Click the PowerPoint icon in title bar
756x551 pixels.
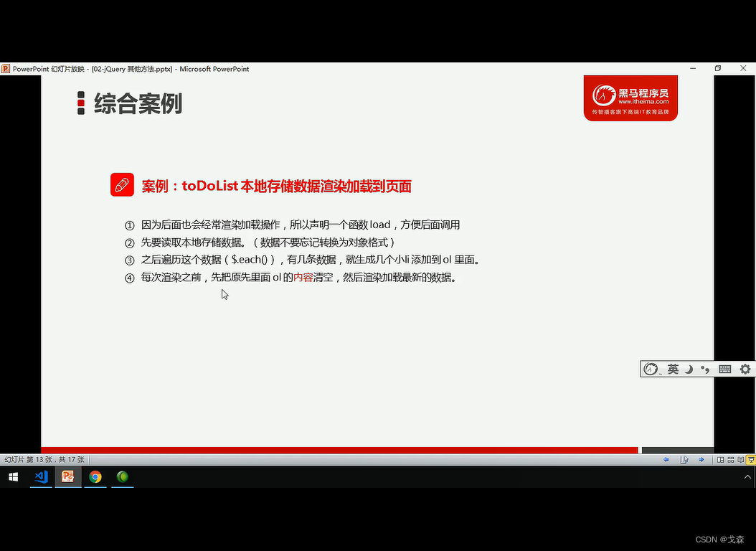tap(6, 69)
